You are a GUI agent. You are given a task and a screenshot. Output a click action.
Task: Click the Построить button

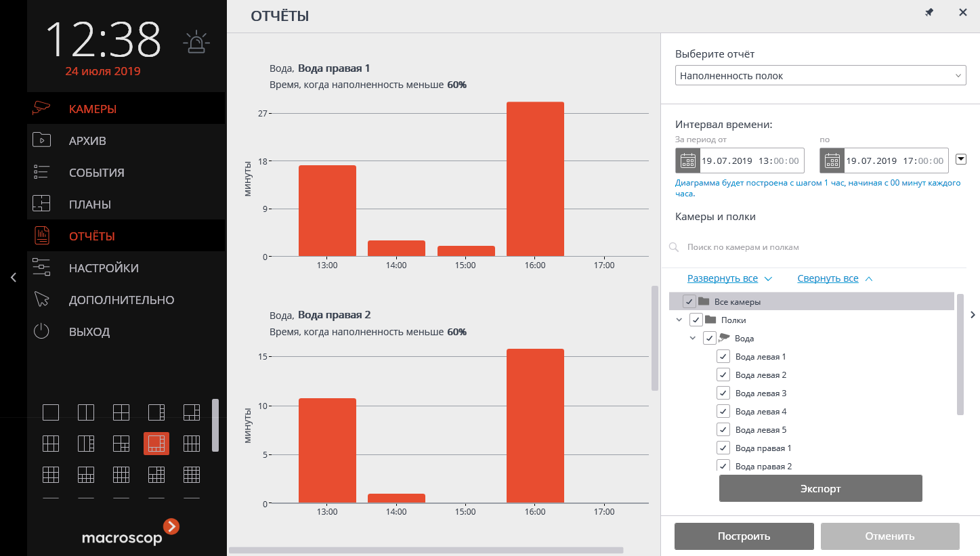[744, 536]
